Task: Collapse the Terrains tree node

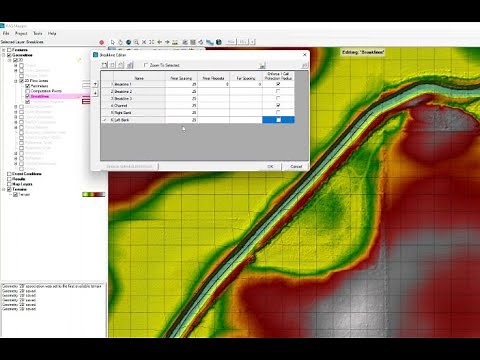Action: [4, 189]
